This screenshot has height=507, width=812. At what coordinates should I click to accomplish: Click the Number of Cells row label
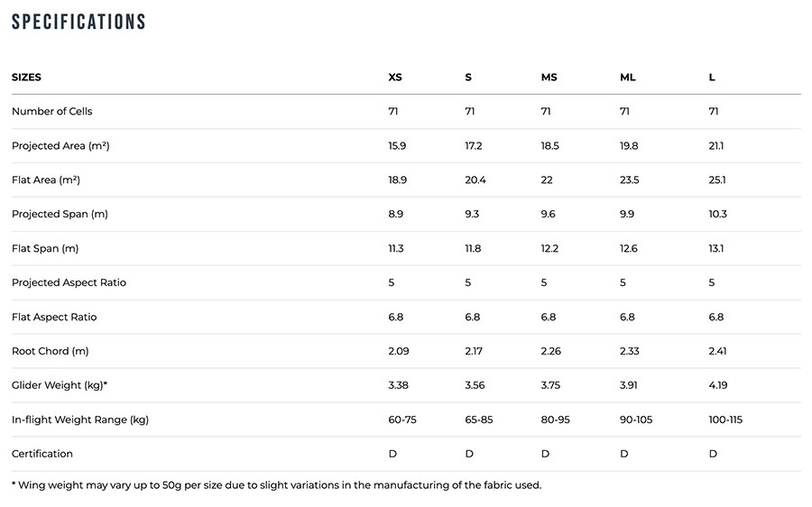(x=51, y=112)
